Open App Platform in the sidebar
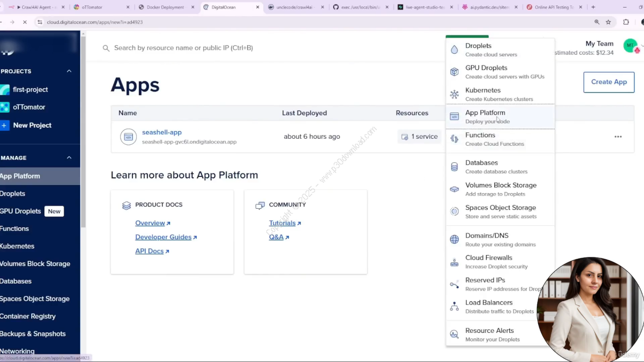Viewport: 644px width, 362px height. [39, 176]
